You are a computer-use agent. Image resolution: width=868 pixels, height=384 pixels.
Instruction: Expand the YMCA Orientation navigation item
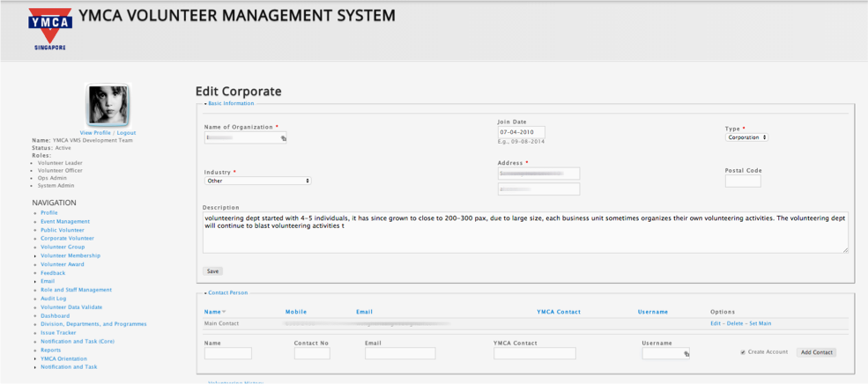tap(34, 359)
